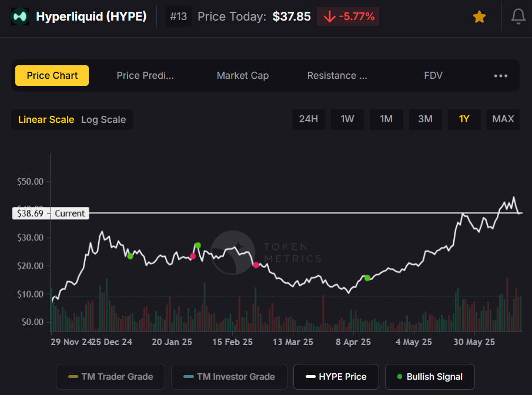Click the 30 May 25 date axis label
The width and height of the screenshot is (532, 395).
(x=474, y=342)
